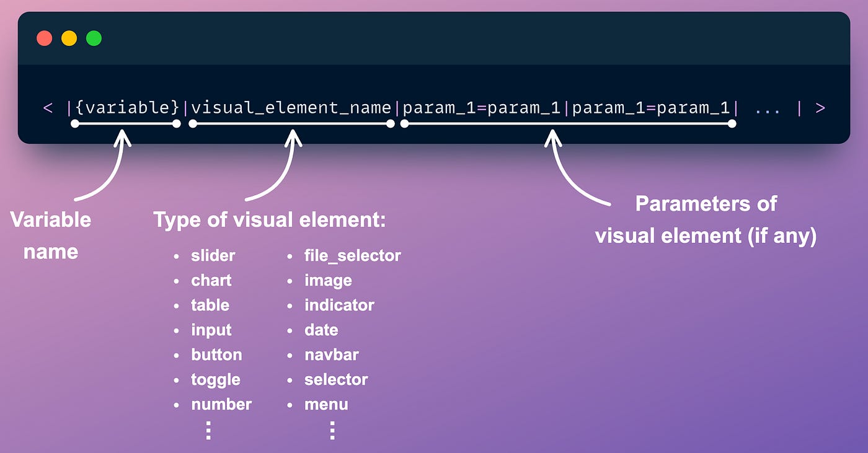Toggle the toggle element entry
The image size is (868, 453).
coord(215,379)
